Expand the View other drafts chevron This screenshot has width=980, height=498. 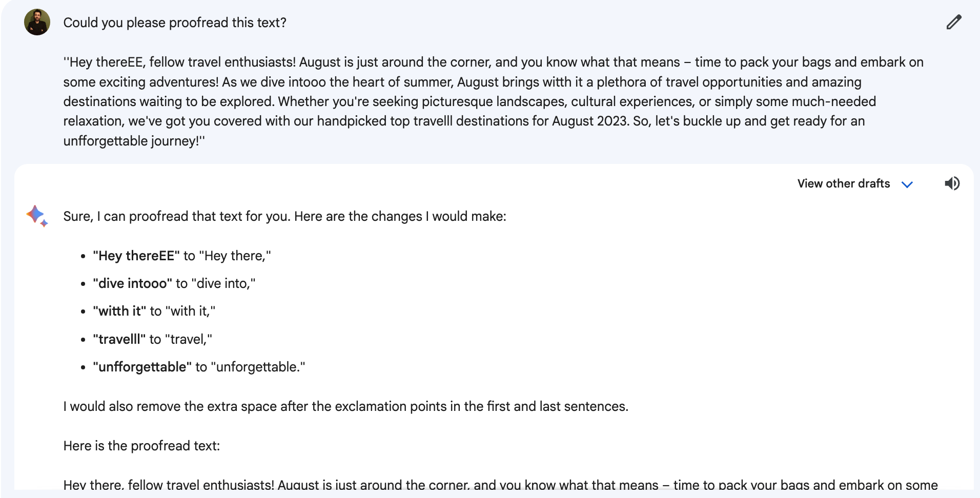pos(907,184)
